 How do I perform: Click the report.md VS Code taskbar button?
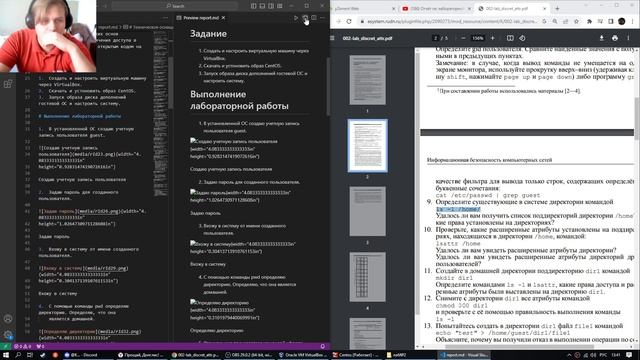tap(464, 355)
